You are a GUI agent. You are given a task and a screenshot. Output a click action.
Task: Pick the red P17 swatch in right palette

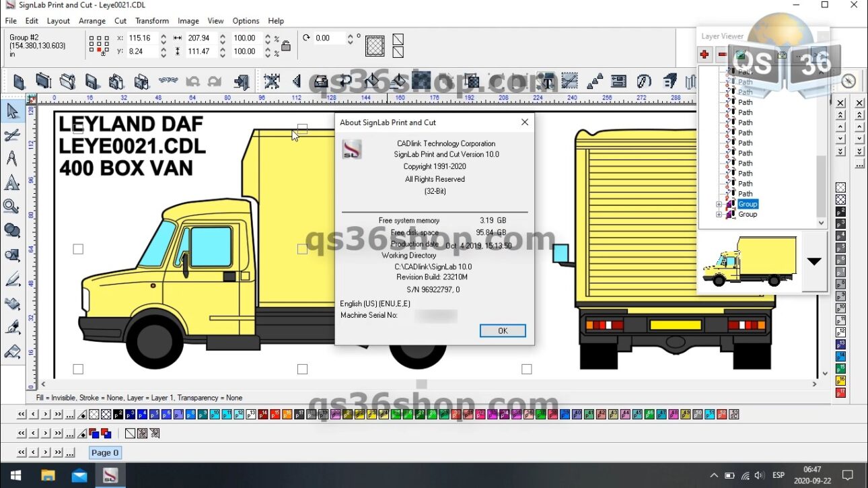[840, 392]
